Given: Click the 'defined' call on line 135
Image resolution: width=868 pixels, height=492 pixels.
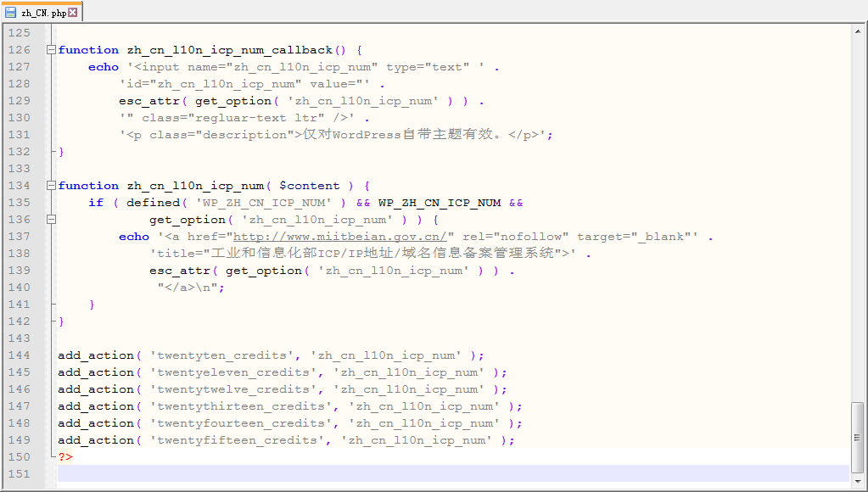Looking at the screenshot, I should tap(154, 203).
